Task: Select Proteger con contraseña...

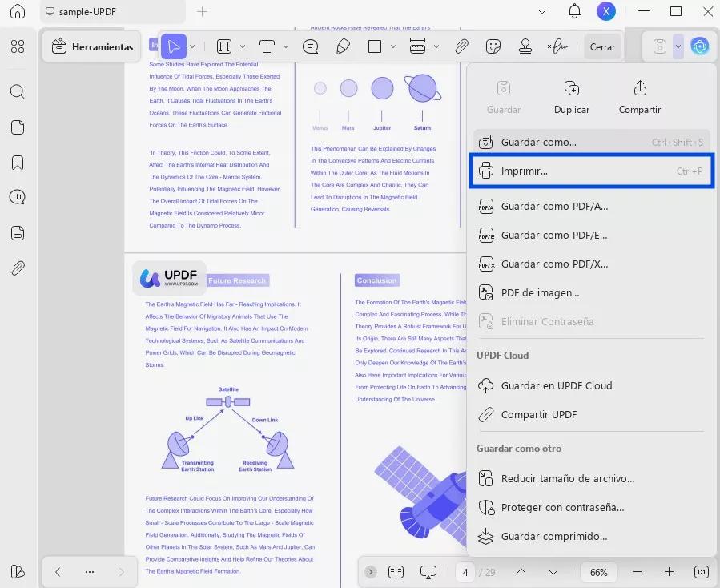Action: coord(590,508)
